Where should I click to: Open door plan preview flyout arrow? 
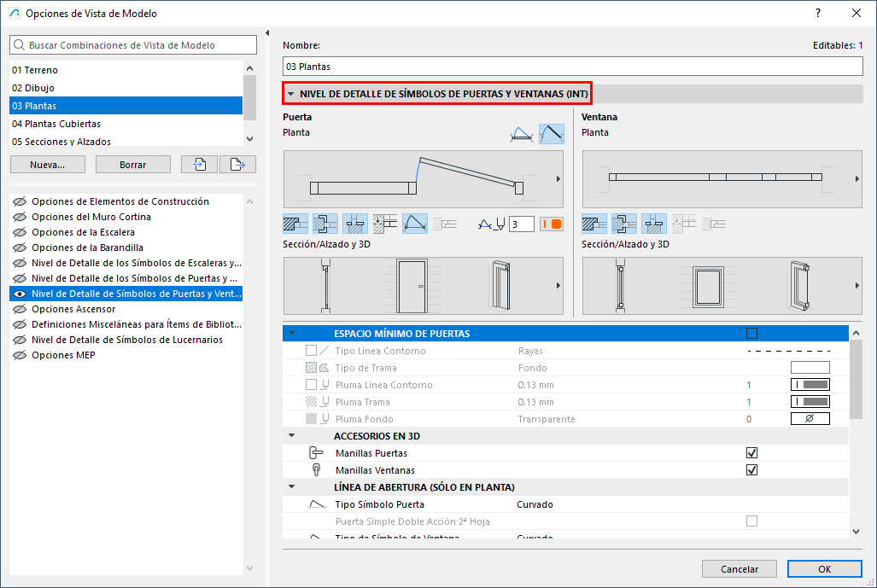pyautogui.click(x=558, y=179)
